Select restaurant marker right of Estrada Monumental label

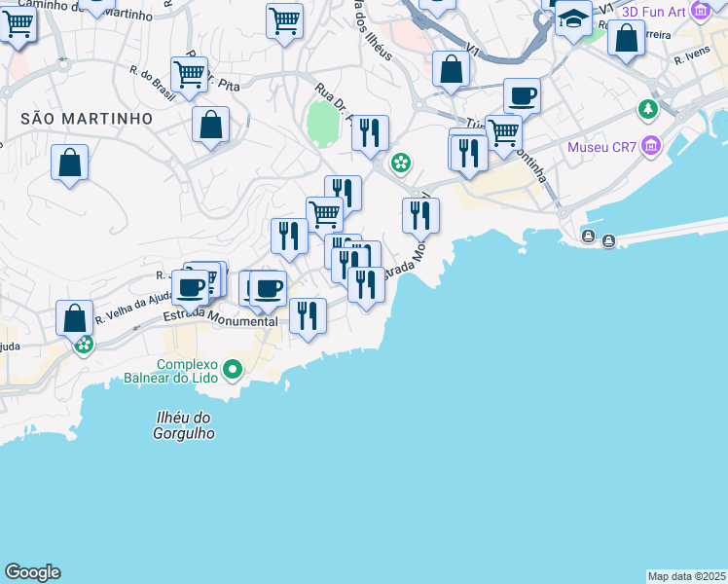[309, 315]
